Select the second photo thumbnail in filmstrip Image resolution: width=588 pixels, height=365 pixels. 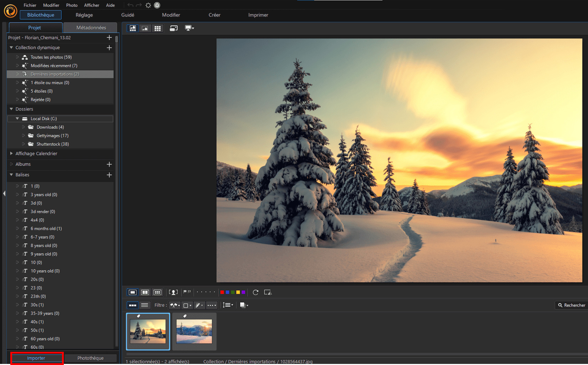(194, 331)
